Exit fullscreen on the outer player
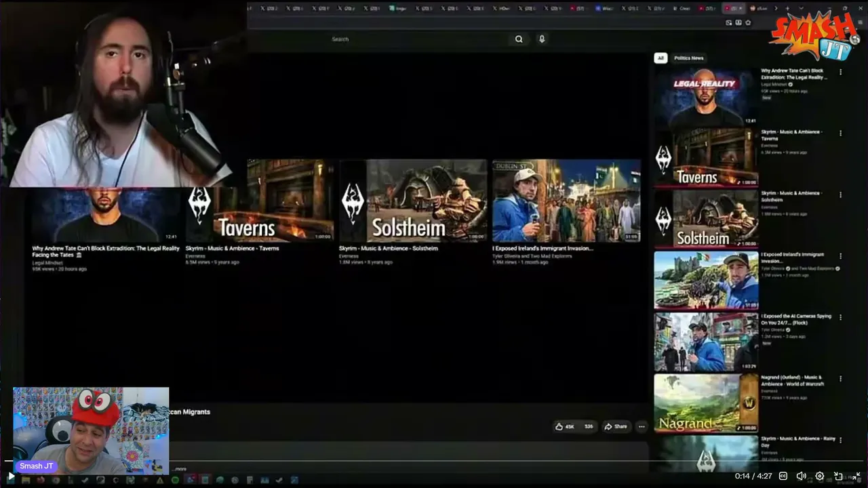Screen dimensions: 868x488 click(856, 476)
